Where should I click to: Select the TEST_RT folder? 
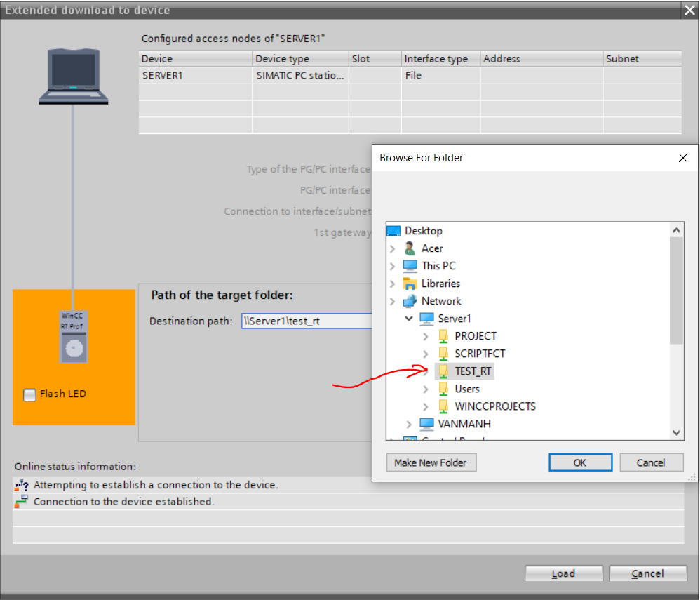point(473,371)
